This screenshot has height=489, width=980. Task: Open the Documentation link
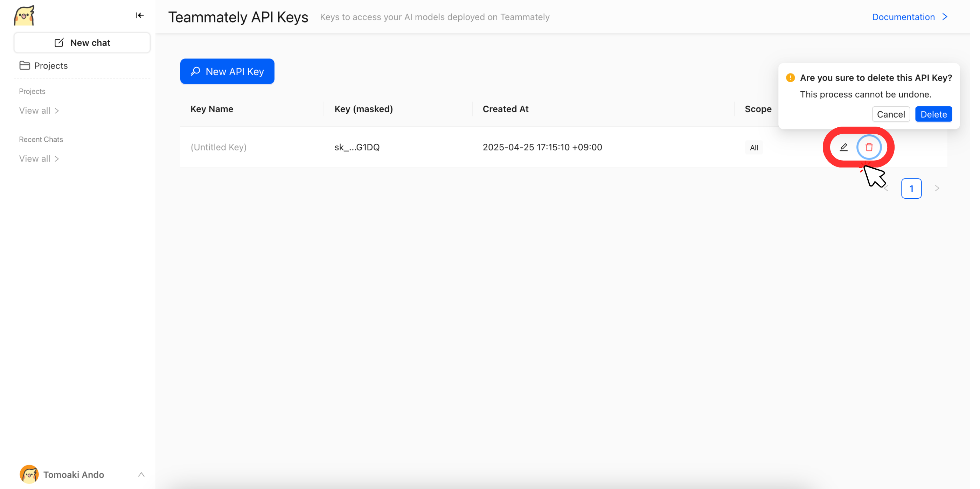click(910, 17)
